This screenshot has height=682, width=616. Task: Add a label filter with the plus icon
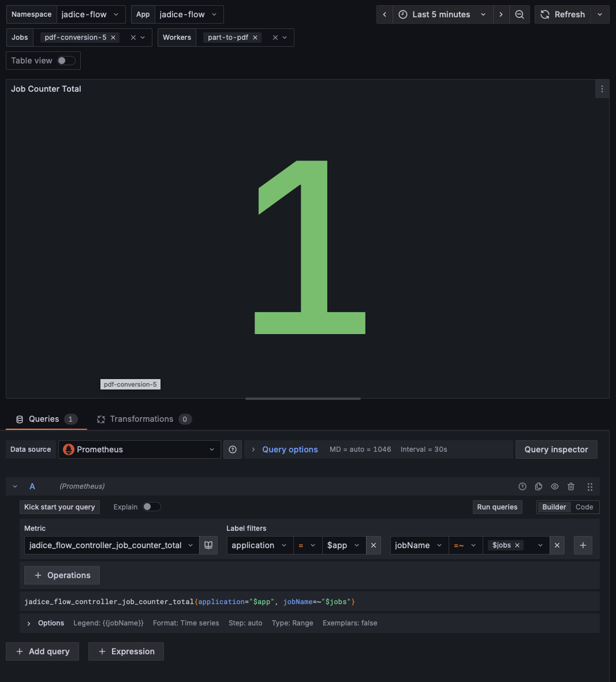[583, 545]
